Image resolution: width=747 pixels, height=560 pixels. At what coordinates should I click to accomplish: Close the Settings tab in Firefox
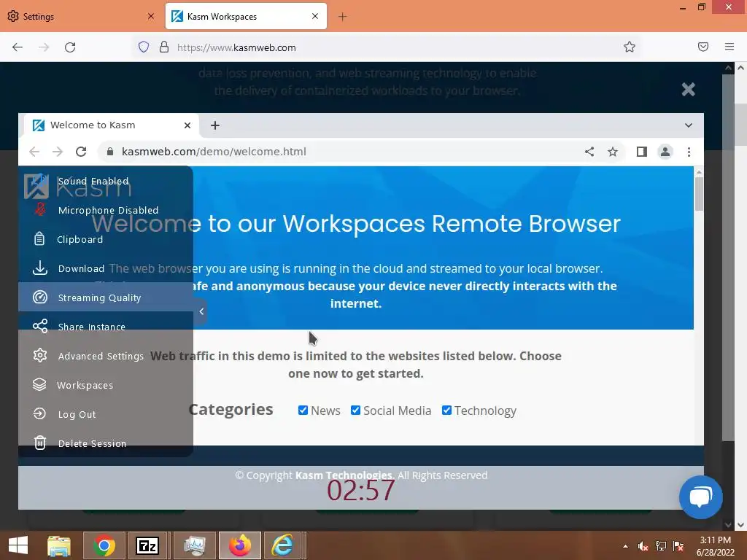tap(150, 16)
